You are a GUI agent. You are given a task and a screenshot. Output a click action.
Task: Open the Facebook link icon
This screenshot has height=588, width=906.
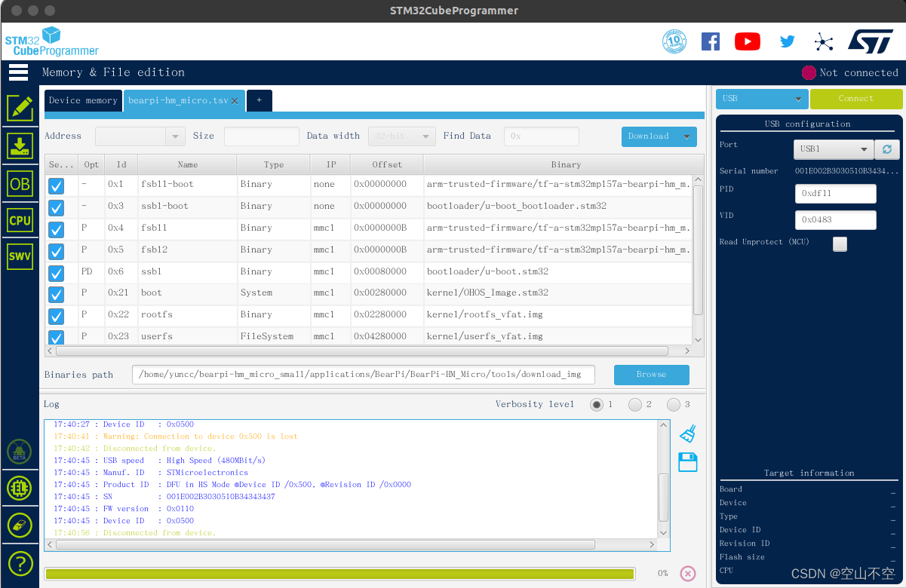pyautogui.click(x=711, y=41)
